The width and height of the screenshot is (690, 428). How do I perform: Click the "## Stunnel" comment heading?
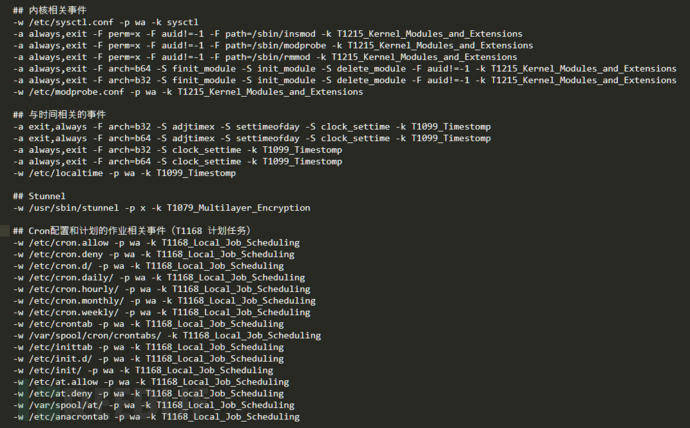coord(39,196)
